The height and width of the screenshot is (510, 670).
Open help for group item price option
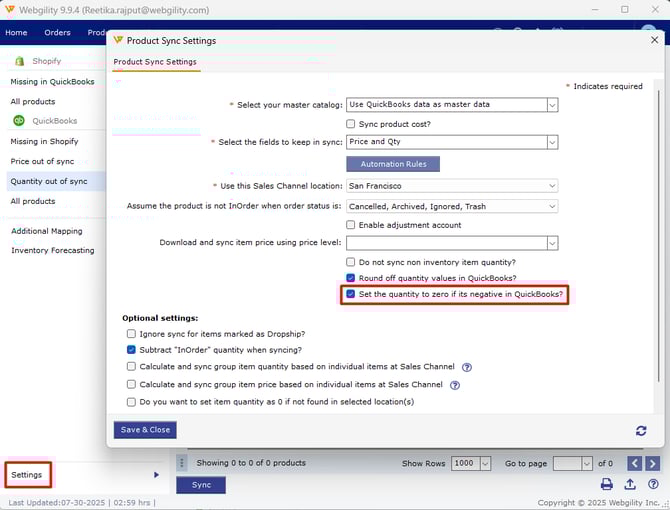(455, 385)
